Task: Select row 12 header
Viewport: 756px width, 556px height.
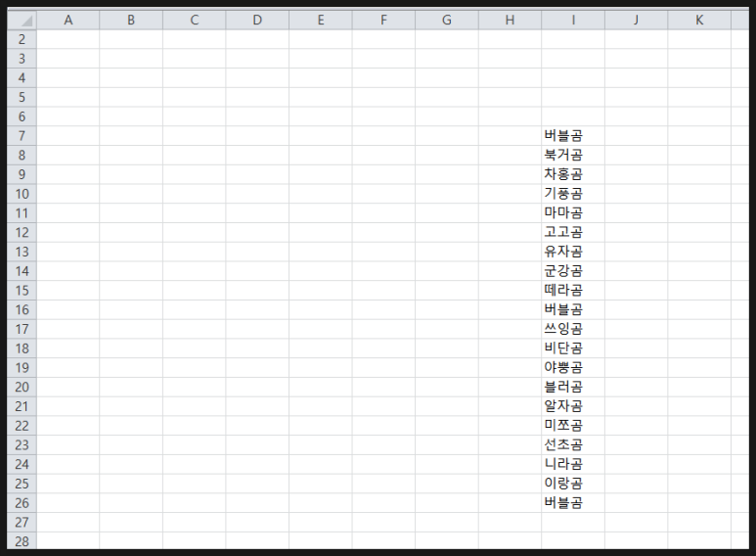Action: pyautogui.click(x=22, y=232)
